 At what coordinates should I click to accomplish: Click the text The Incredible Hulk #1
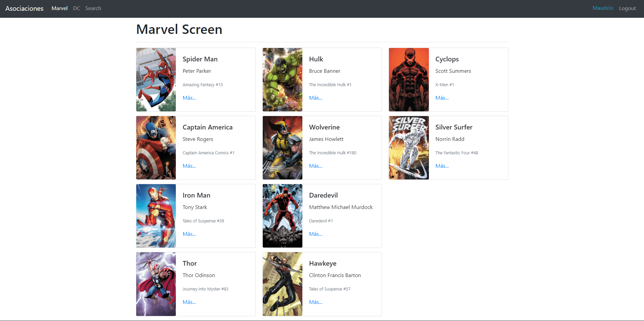pyautogui.click(x=330, y=85)
